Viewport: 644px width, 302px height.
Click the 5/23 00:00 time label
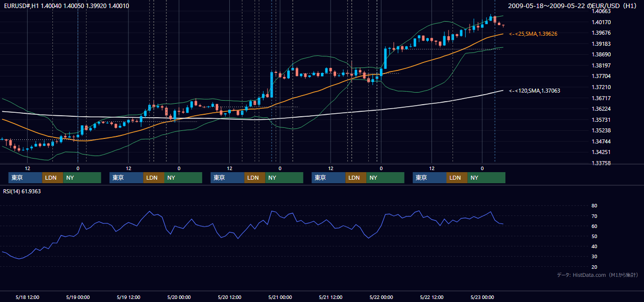(x=482, y=297)
